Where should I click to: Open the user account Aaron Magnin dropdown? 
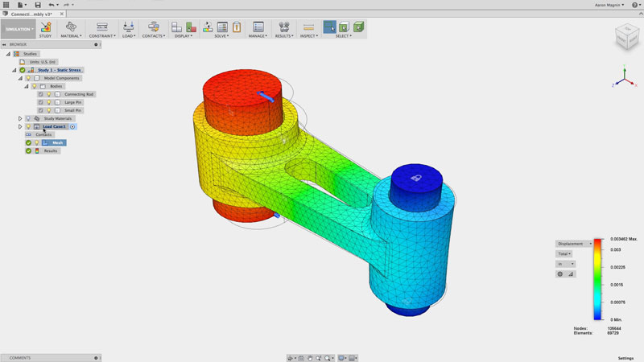[x=609, y=5]
